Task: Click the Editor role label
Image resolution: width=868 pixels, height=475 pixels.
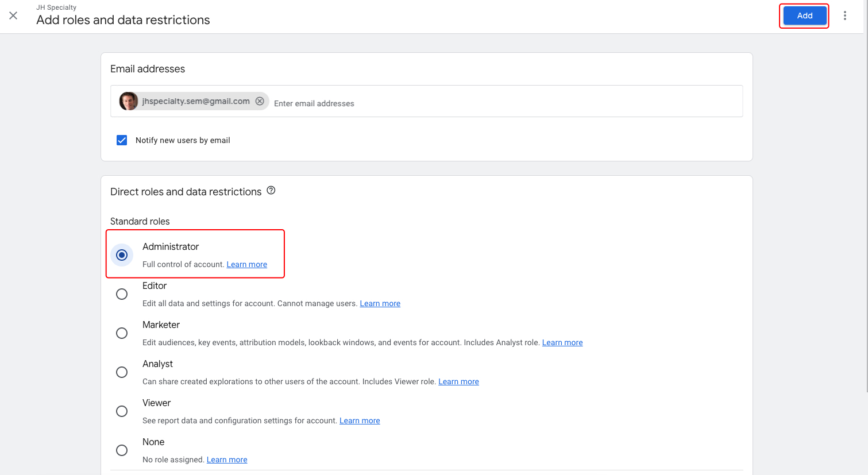Action: coord(155,285)
